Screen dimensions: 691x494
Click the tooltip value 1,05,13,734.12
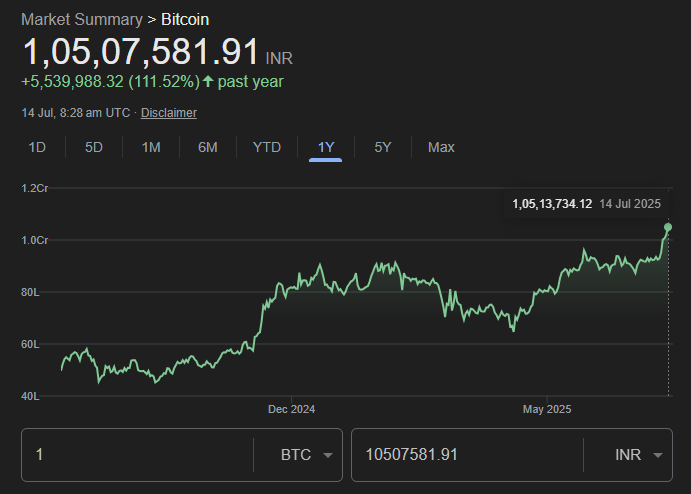pos(552,204)
